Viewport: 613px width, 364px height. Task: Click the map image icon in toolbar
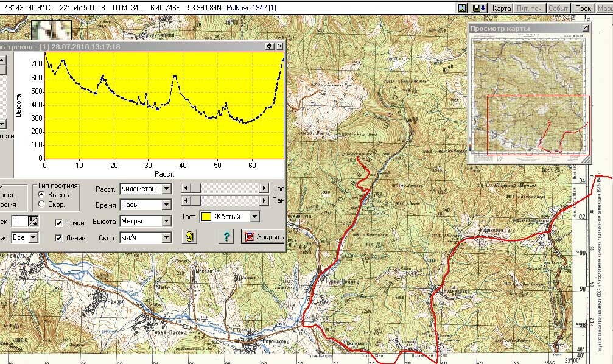(x=462, y=8)
